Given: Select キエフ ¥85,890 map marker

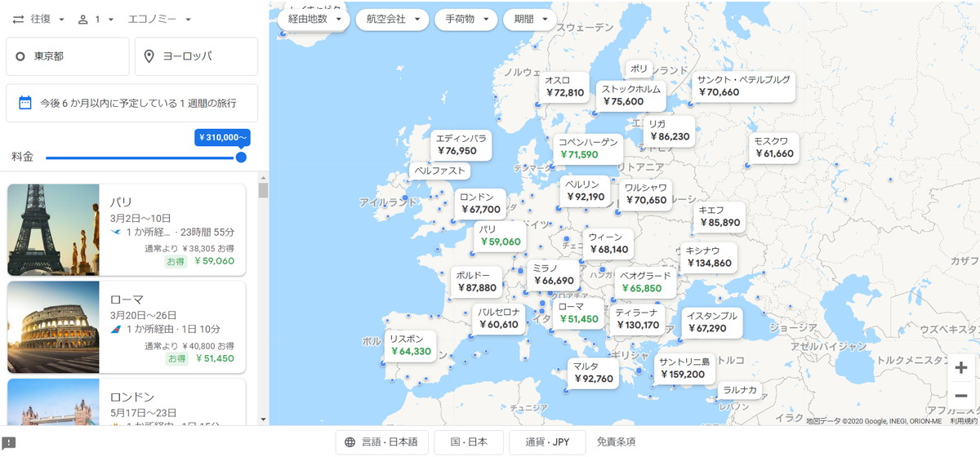Looking at the screenshot, I should 719,216.
